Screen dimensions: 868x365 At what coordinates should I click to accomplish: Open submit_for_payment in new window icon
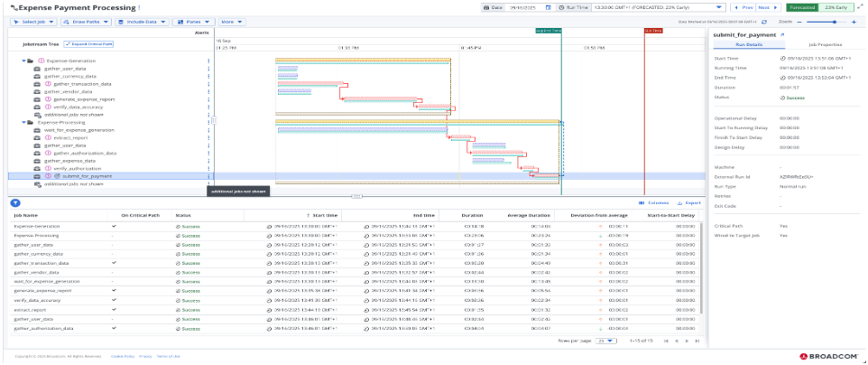[x=782, y=34]
